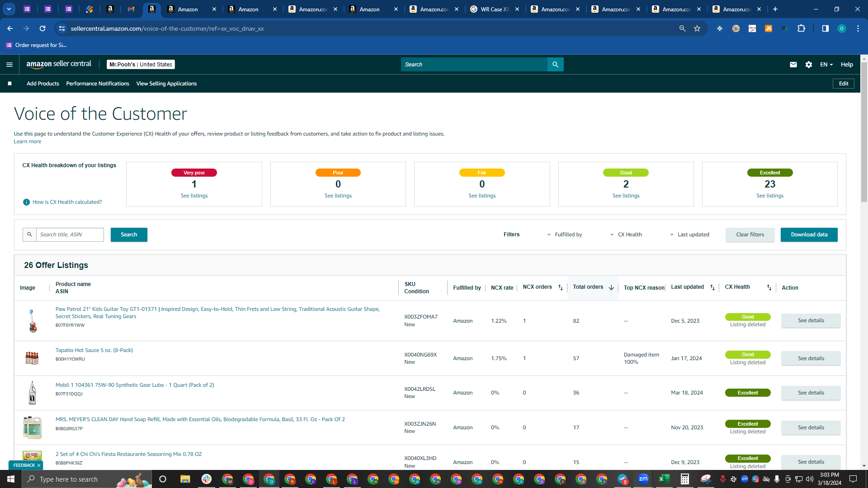The image size is (868, 488).
Task: See listings under Poor
Action: click(338, 196)
